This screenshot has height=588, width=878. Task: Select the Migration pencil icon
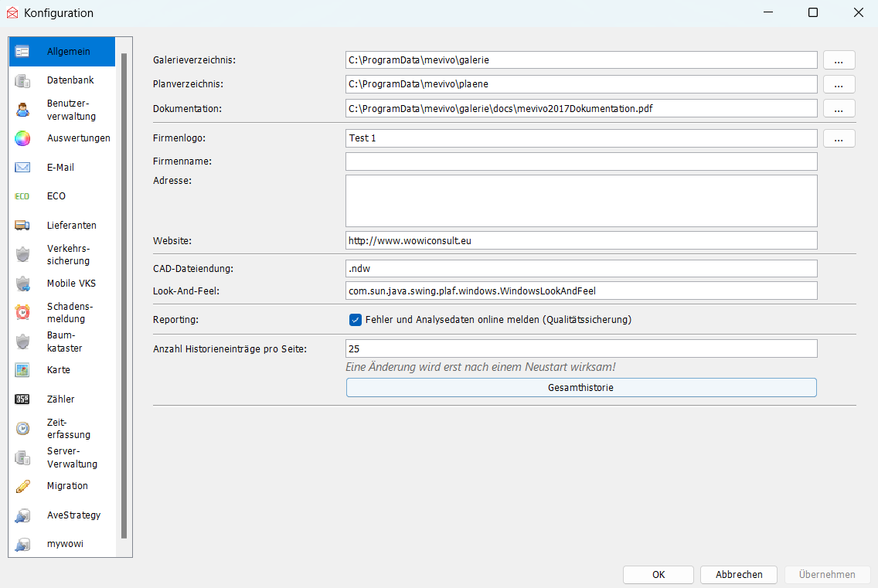pyautogui.click(x=22, y=486)
